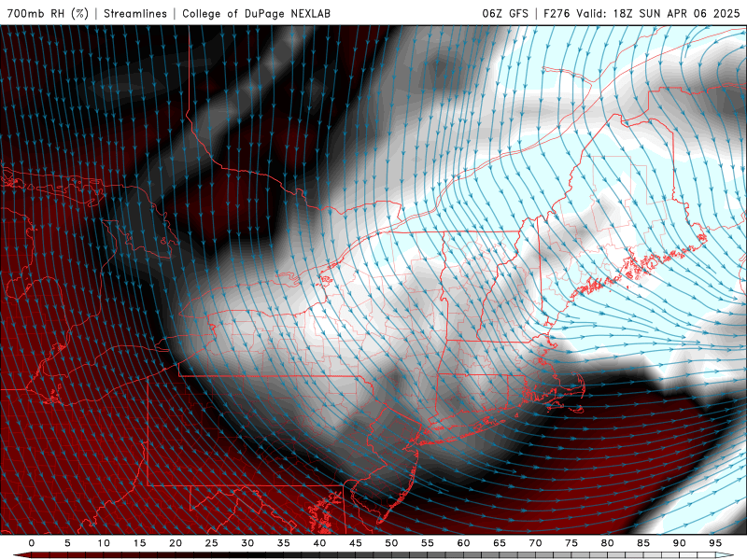
Task: Click colorbar value label 95
Action: pyautogui.click(x=715, y=543)
